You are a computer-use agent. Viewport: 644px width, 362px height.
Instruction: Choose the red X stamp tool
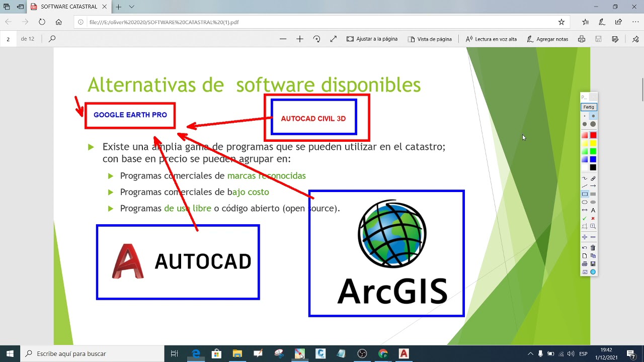coord(593,218)
